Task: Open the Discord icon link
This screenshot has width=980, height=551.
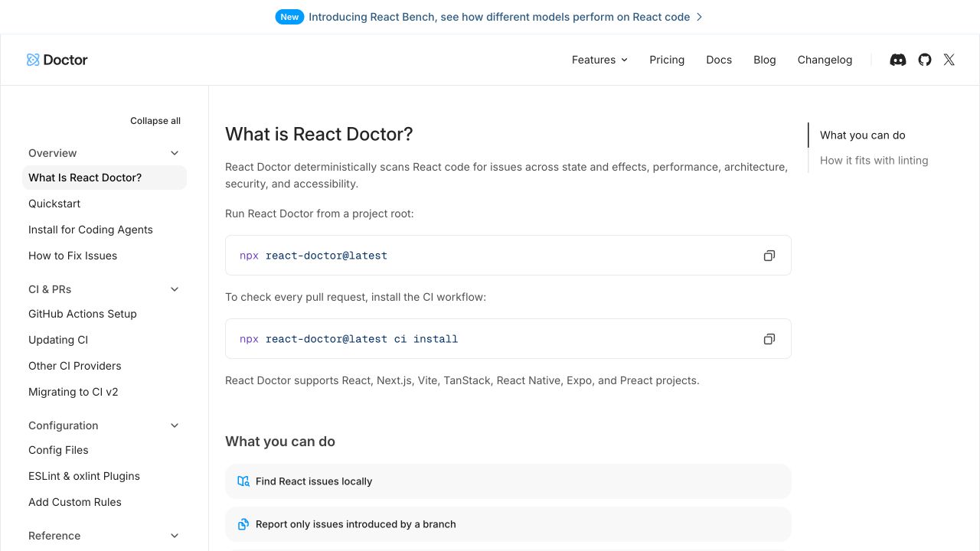Action: pyautogui.click(x=898, y=60)
